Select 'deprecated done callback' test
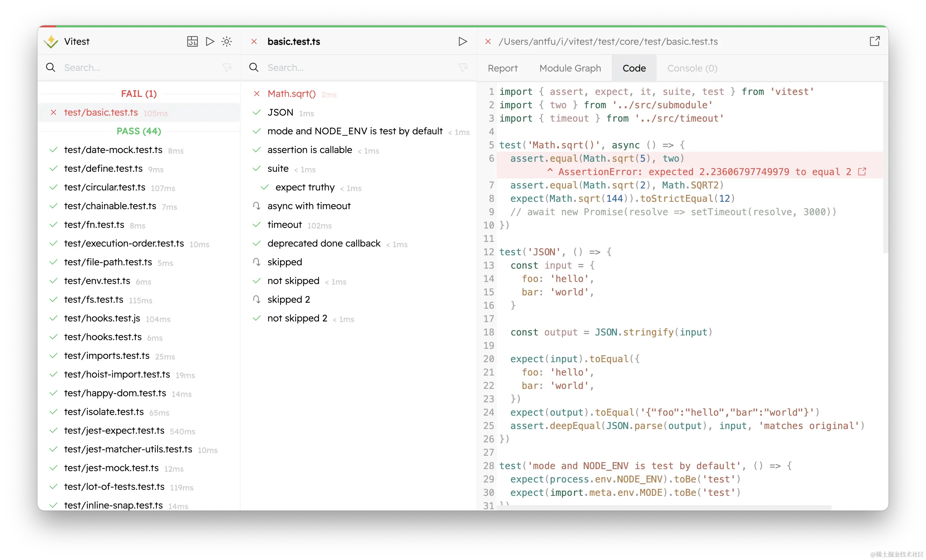926x560 pixels. (x=359, y=243)
